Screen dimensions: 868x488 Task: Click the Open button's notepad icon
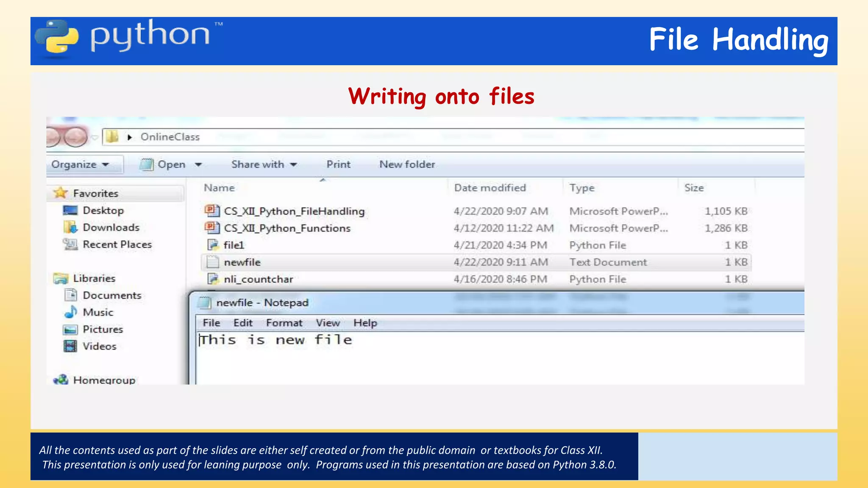tap(147, 164)
